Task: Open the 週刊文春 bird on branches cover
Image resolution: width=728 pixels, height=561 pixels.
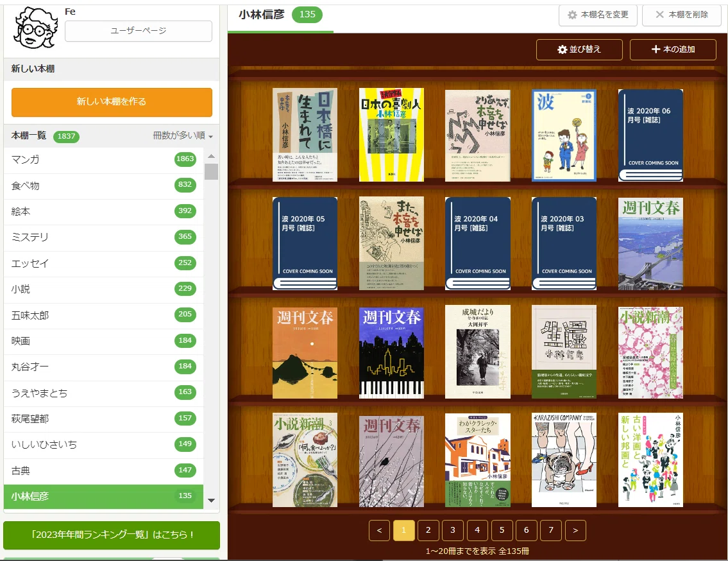Action: click(391, 461)
